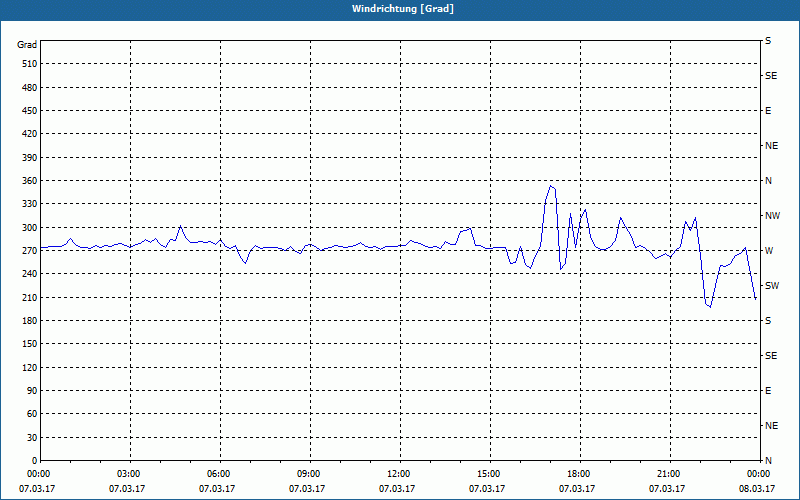The height and width of the screenshot is (500, 800).
Task: Select the "07.03.17" date under 12:00
Action: pos(396,489)
